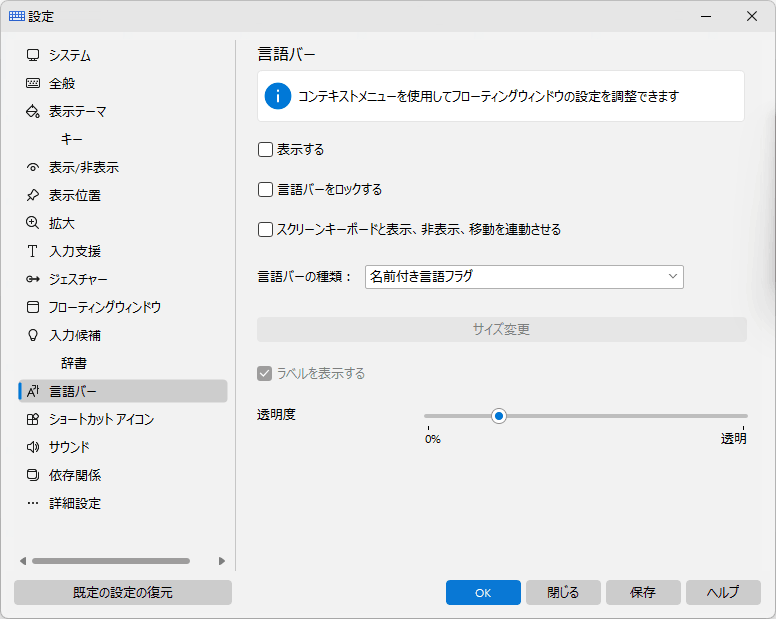Click the 詳細設定 ellipsis icon
This screenshot has width=776, height=619.
[33, 503]
